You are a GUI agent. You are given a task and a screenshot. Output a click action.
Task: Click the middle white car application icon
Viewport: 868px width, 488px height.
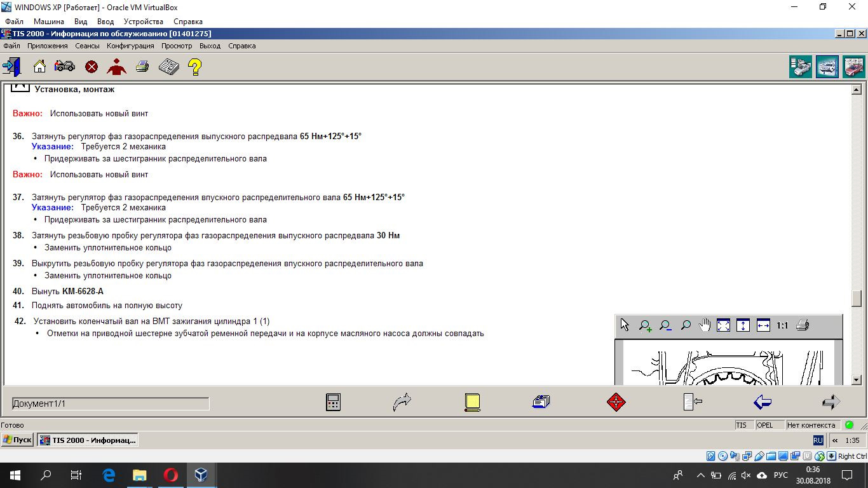click(x=827, y=67)
